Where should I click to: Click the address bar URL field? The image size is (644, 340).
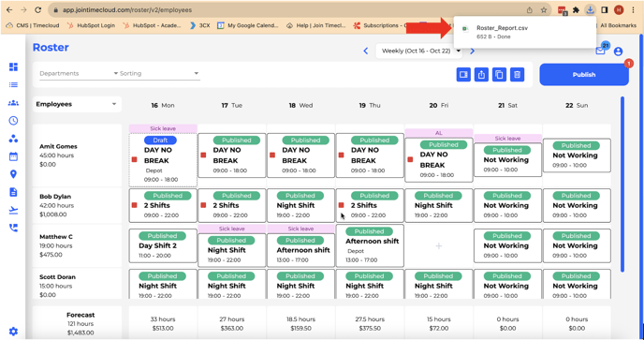pyautogui.click(x=287, y=10)
